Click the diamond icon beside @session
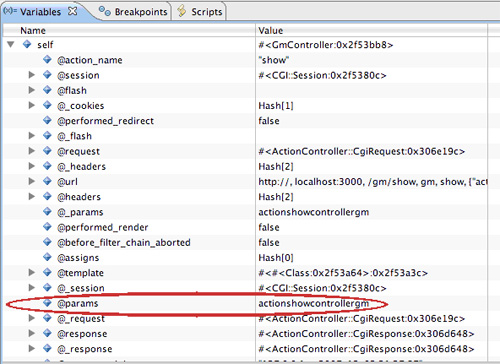Viewport: 500px width, 364px height. 47,75
